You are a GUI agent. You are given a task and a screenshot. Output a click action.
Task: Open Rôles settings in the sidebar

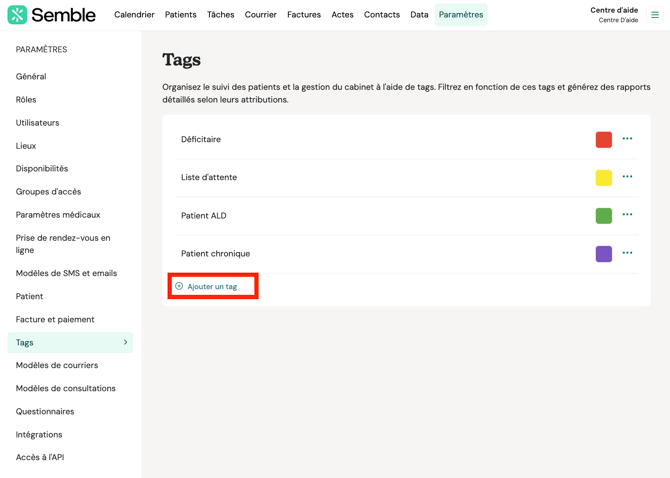(x=26, y=100)
